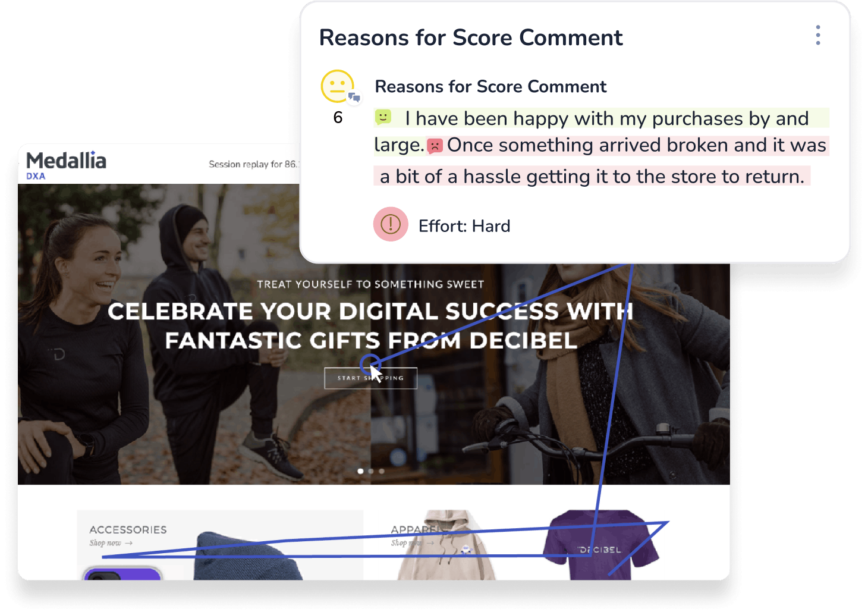Click the Start Shopping button
868x615 pixels.
pos(370,378)
